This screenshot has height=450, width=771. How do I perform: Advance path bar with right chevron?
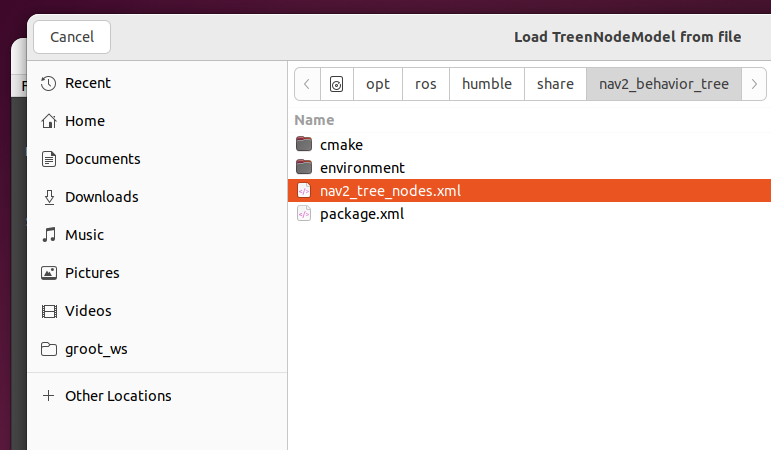[754, 84]
